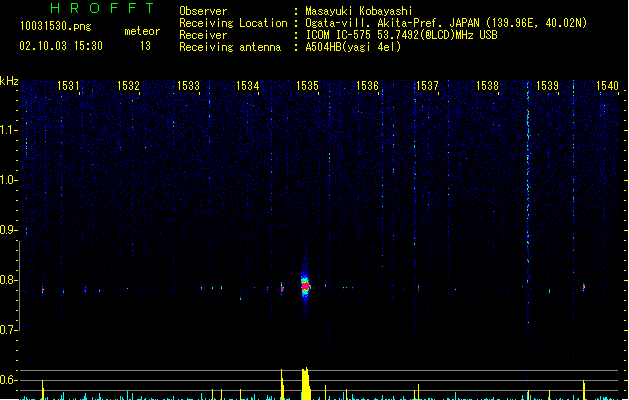The height and width of the screenshot is (400, 629).
Task: Click the A504HB antenna text
Action: coord(353,47)
